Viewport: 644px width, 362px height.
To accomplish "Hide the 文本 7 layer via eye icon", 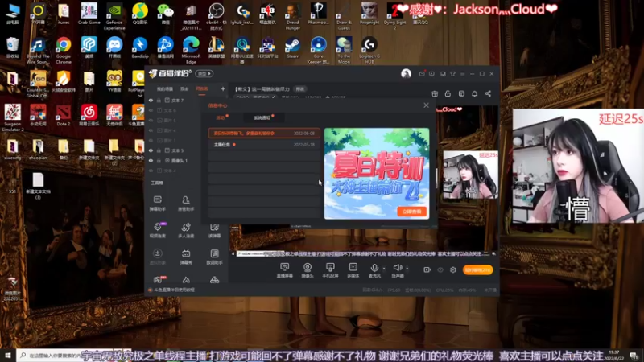I will (x=151, y=100).
